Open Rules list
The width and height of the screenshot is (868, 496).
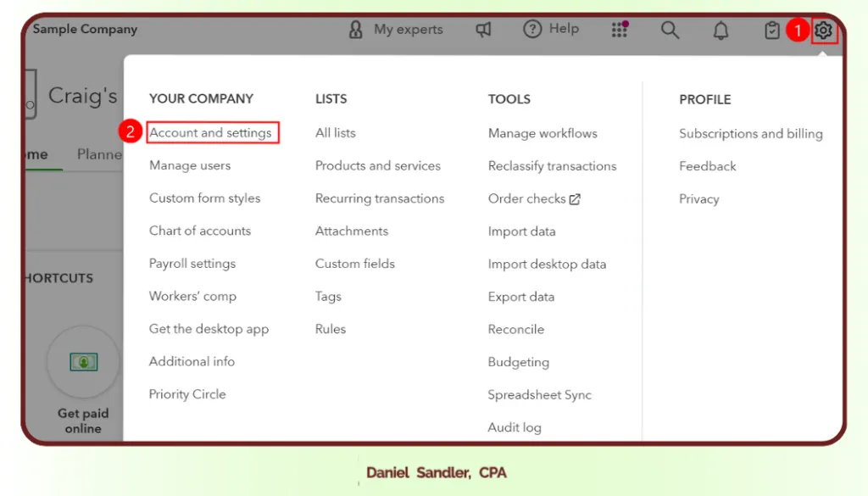click(x=331, y=329)
